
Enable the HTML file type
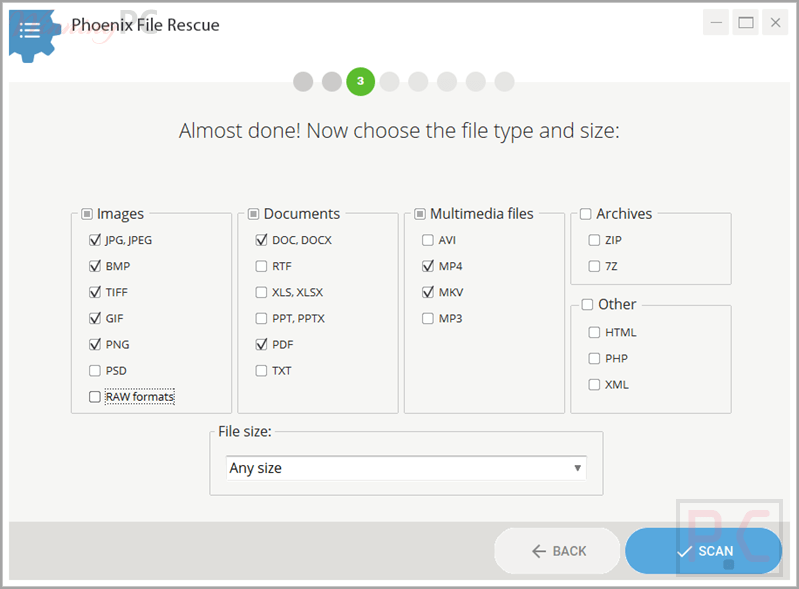pyautogui.click(x=594, y=333)
